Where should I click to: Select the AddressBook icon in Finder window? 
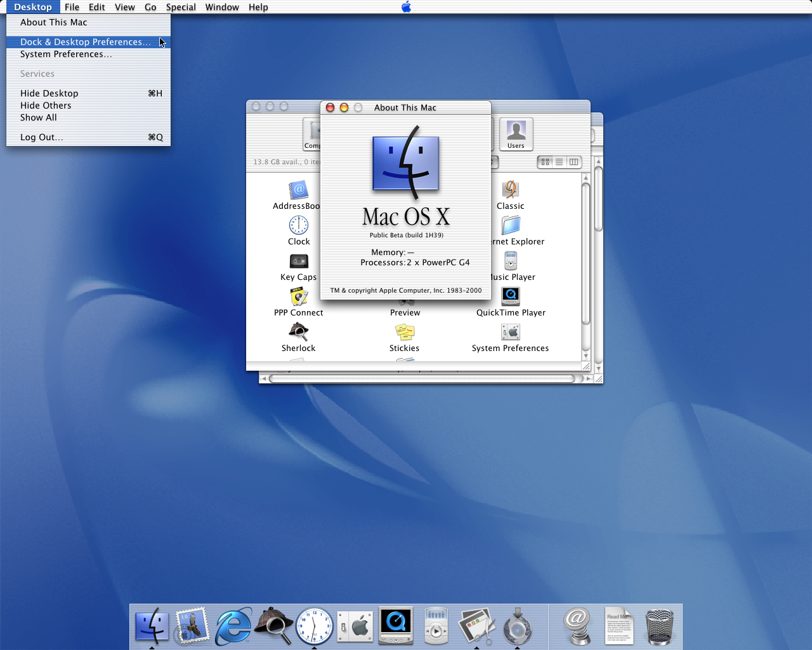point(298,190)
